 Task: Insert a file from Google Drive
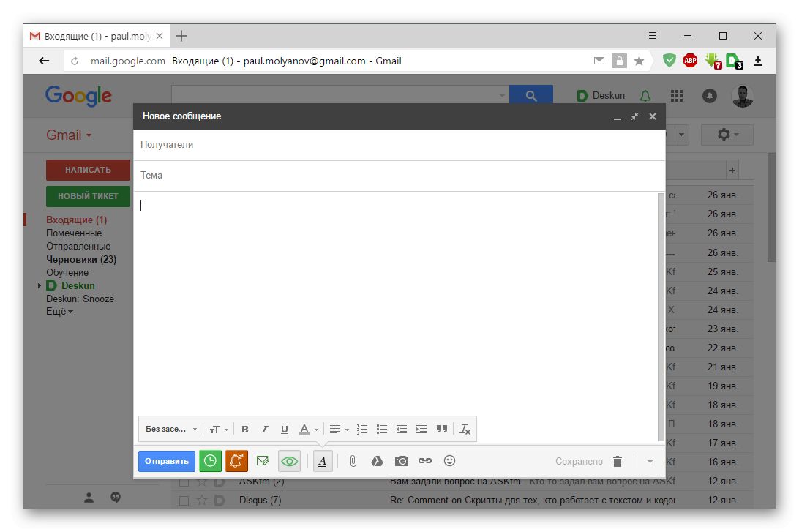pyautogui.click(x=377, y=461)
